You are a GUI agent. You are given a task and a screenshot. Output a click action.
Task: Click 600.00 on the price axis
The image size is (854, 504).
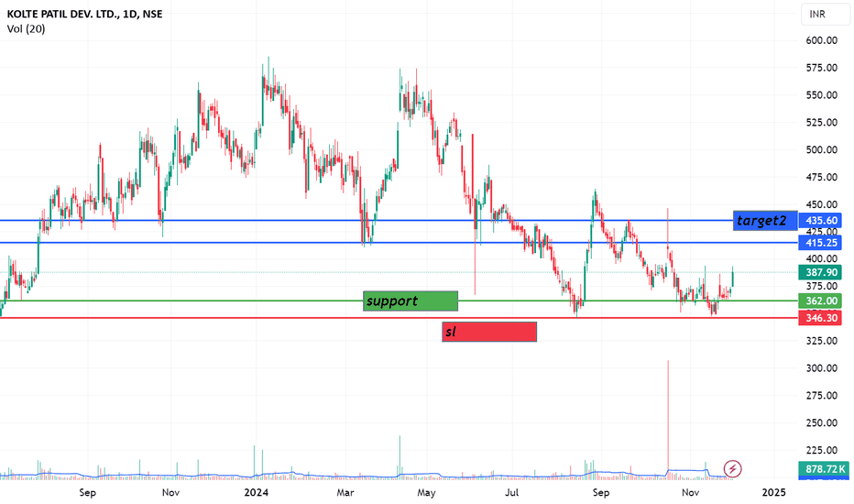[x=821, y=40]
